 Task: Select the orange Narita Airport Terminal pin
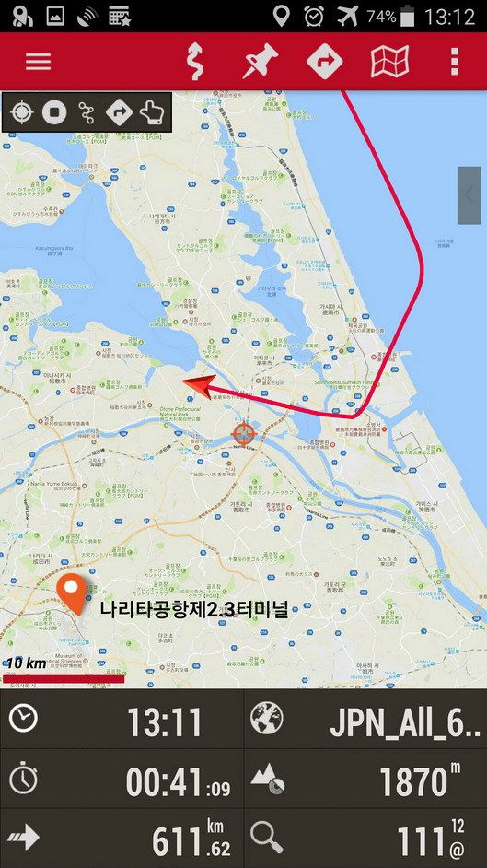pyautogui.click(x=72, y=594)
